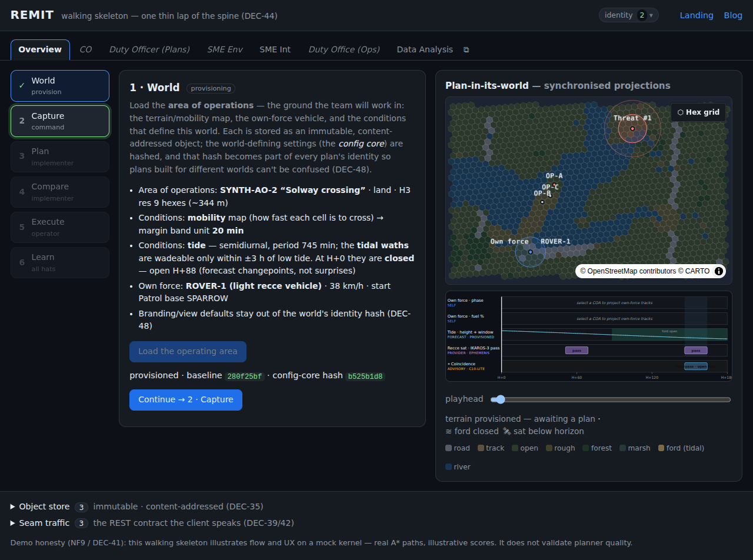Click the pop-out icon after Data Analysis tab
Viewport: 753px width, 560px height.
point(467,50)
